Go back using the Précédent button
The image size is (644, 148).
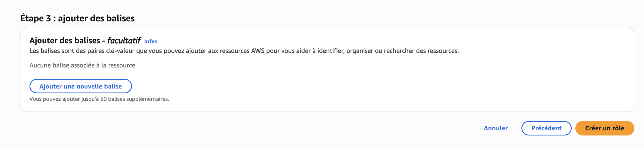[x=546, y=128]
